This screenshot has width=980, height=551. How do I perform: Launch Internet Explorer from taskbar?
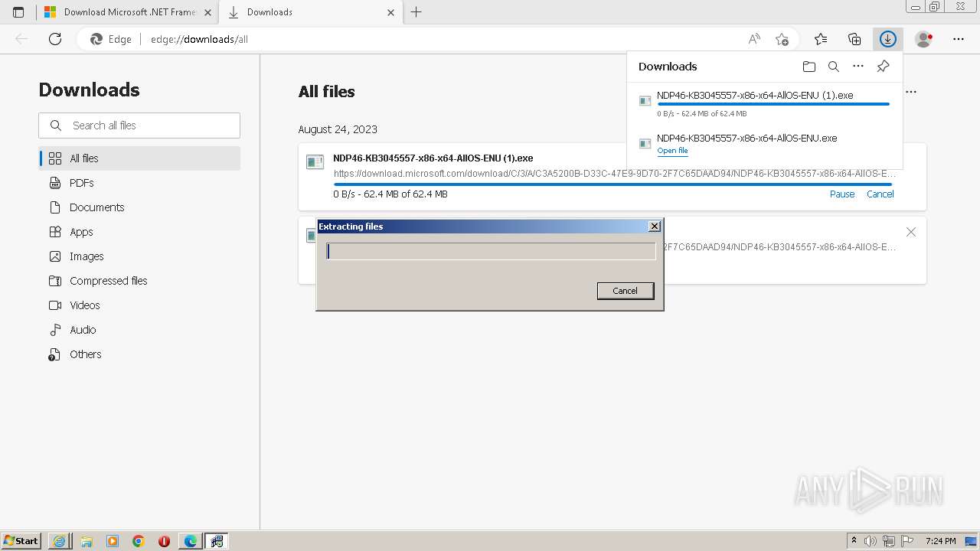[x=59, y=541]
